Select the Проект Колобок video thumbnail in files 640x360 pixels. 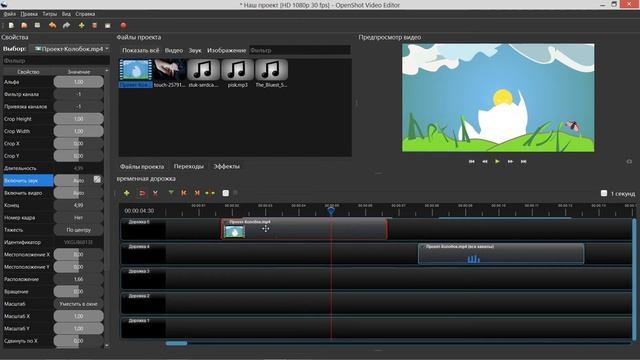(x=136, y=73)
